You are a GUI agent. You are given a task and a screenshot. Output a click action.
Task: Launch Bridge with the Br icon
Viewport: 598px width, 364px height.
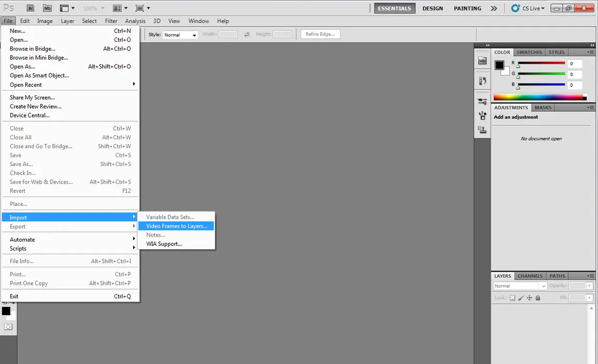[x=30, y=8]
